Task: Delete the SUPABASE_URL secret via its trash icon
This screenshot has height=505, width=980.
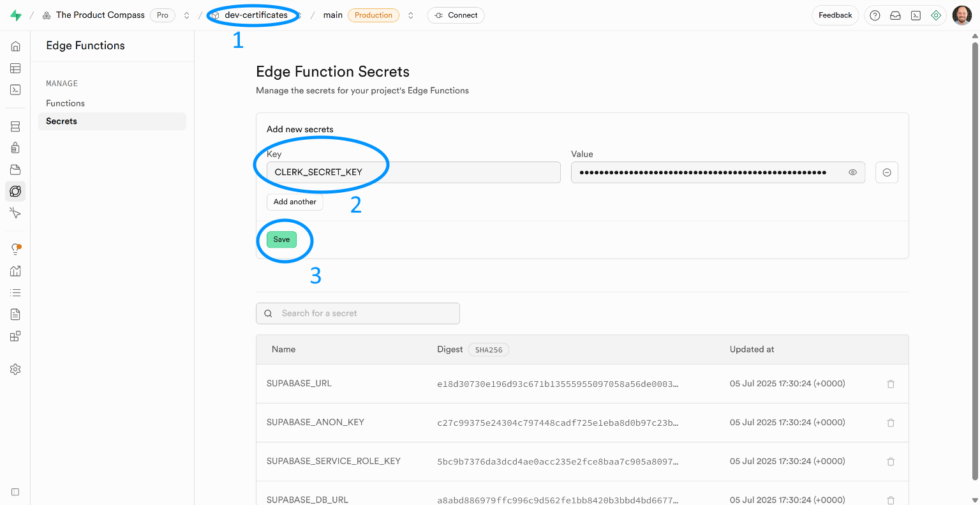Action: (x=891, y=384)
